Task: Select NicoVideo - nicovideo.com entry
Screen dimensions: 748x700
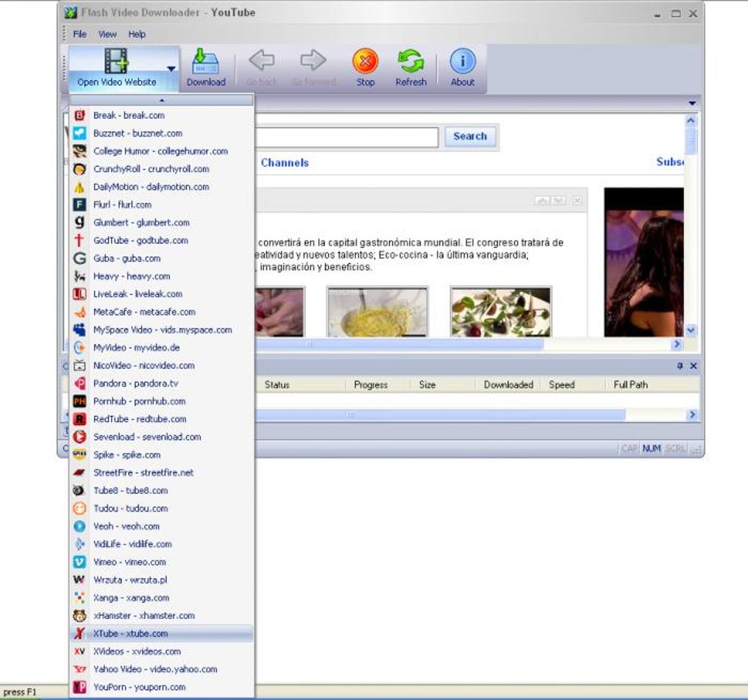Action: pos(162,365)
